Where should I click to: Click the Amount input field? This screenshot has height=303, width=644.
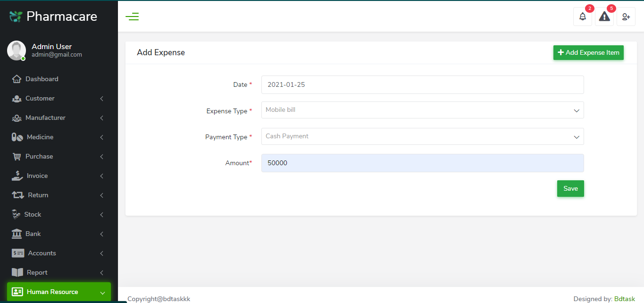(x=422, y=163)
